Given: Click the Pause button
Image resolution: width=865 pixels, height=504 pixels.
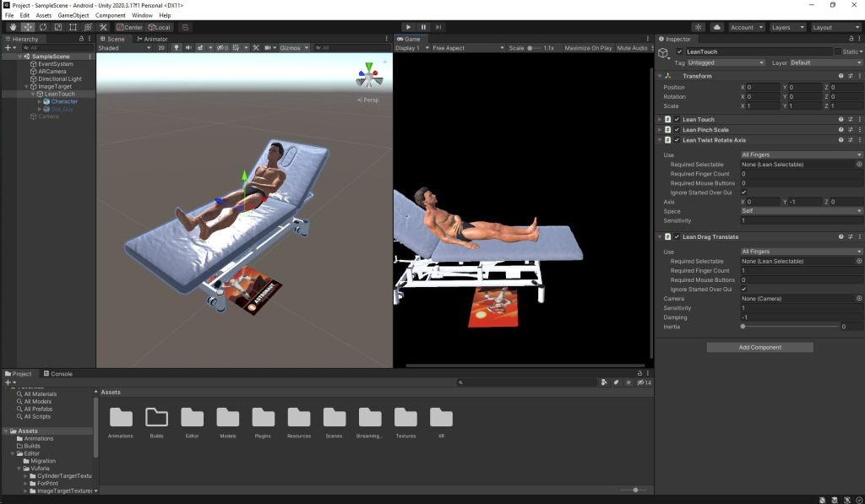Looking at the screenshot, I should (423, 27).
